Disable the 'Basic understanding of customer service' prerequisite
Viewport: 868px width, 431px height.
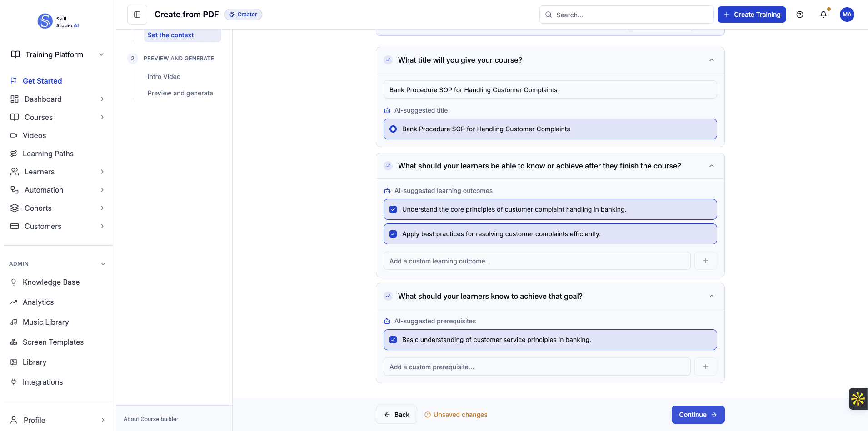tap(392, 339)
